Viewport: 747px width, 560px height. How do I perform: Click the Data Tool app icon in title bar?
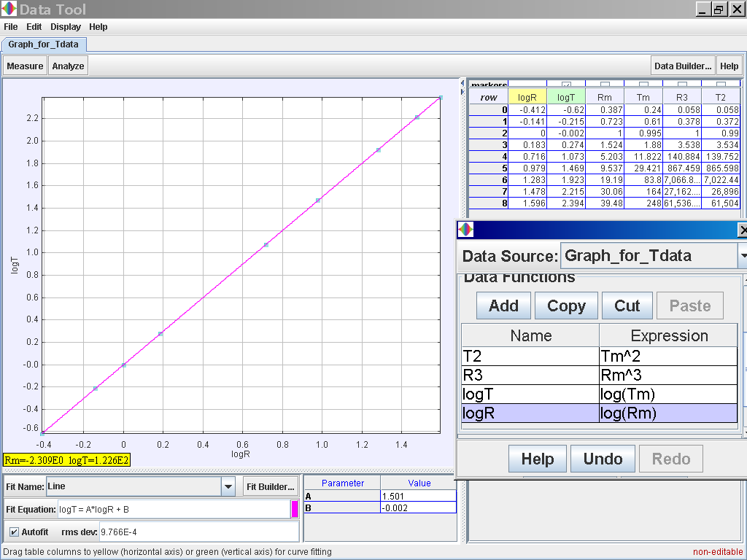[9, 9]
